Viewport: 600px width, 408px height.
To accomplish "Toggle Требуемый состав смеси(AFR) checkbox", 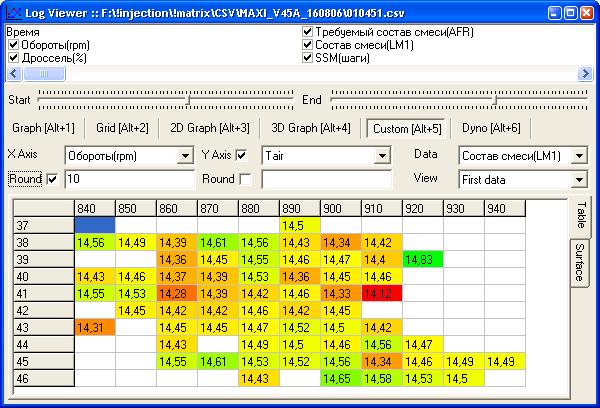I will [x=308, y=32].
